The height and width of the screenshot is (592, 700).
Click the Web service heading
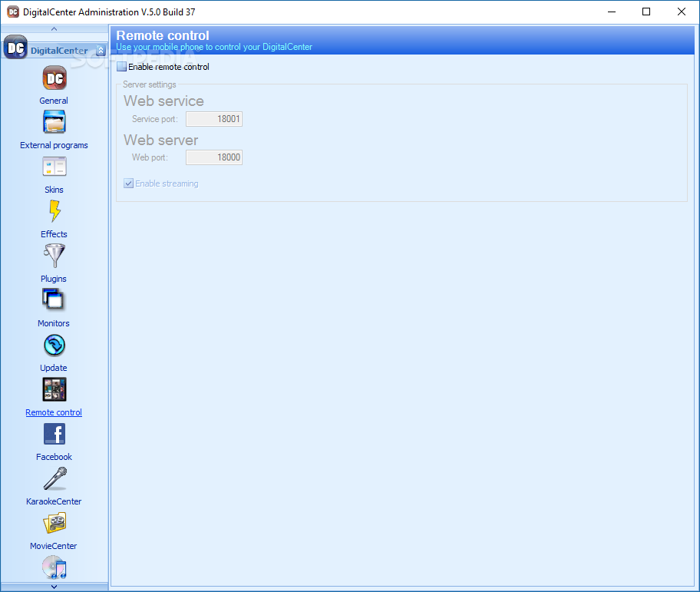coord(163,101)
